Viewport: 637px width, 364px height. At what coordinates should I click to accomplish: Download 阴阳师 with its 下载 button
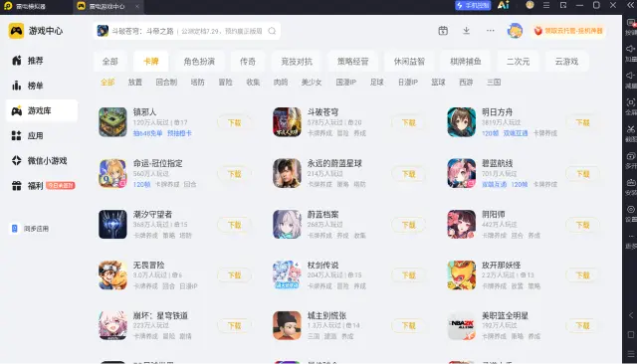(582, 225)
